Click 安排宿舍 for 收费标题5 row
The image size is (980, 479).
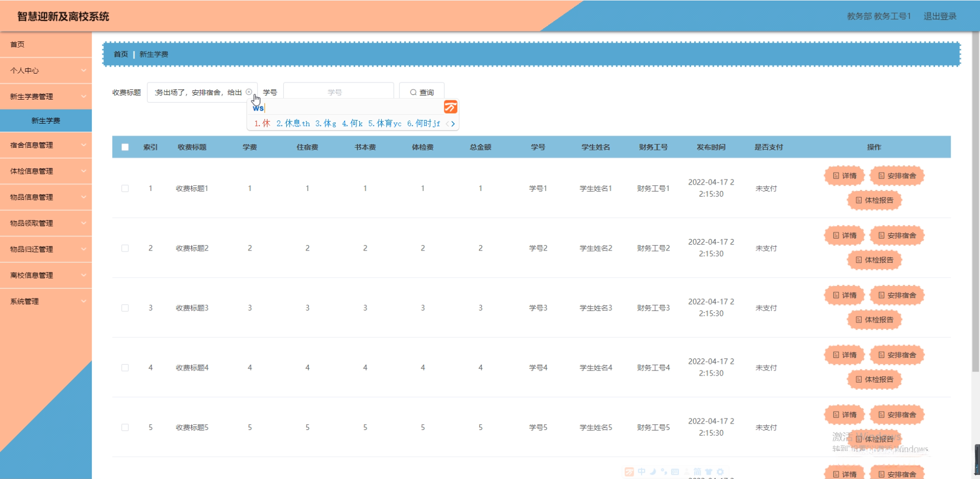pyautogui.click(x=897, y=415)
